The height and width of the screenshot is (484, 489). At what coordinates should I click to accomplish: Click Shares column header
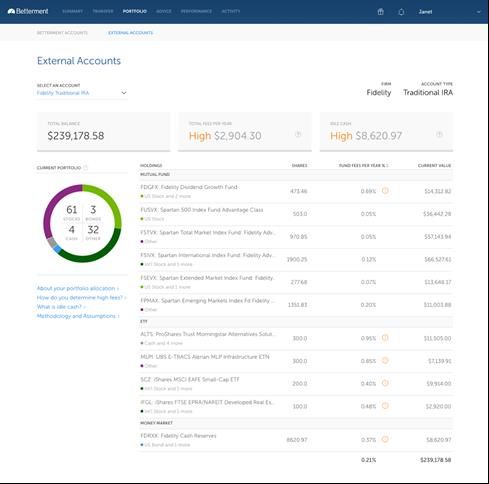299,166
